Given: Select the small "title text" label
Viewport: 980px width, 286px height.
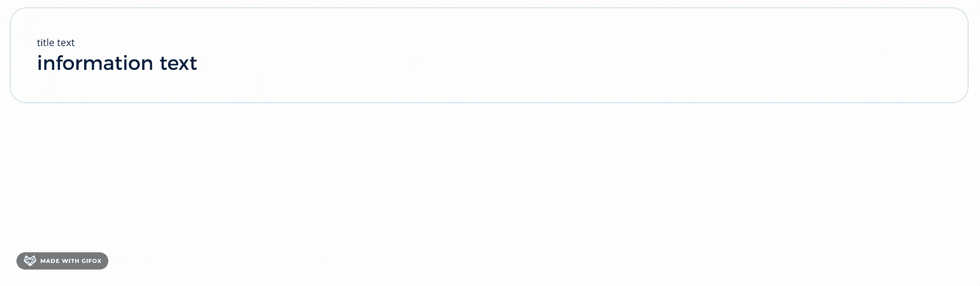Looking at the screenshot, I should (56, 43).
